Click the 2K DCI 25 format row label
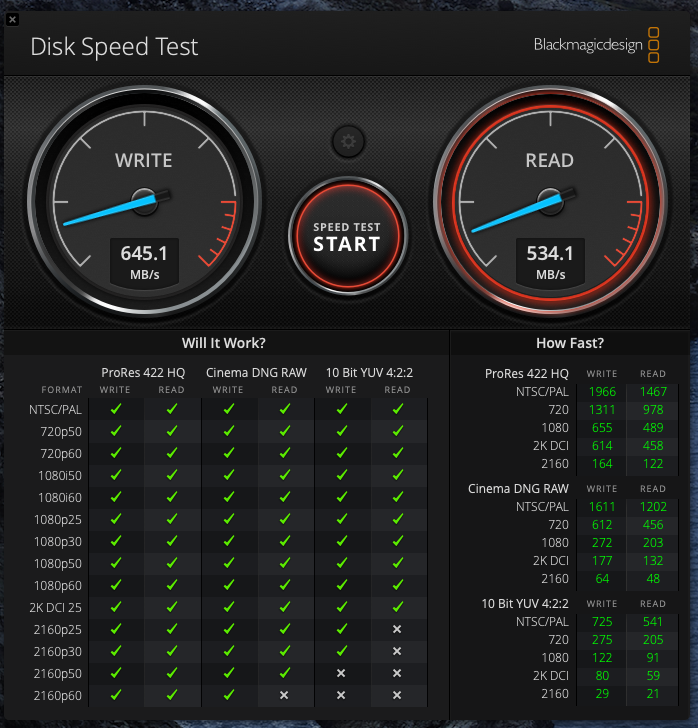The image size is (698, 728). click(56, 608)
